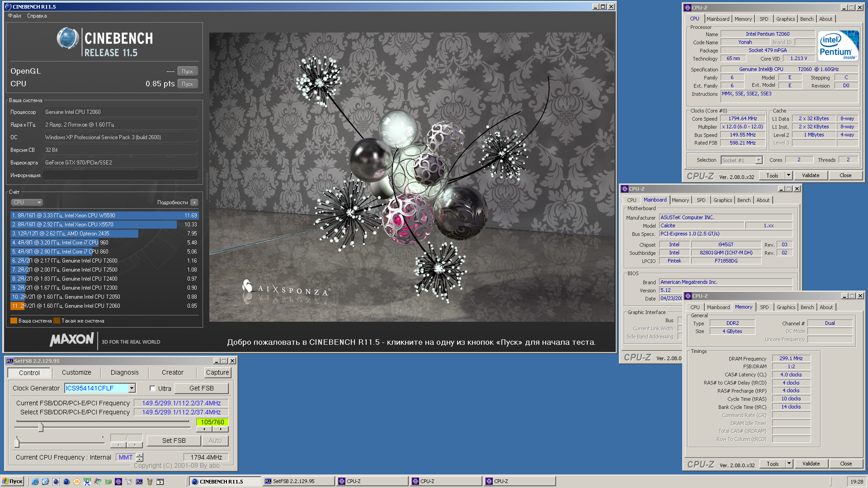Viewport: 868px width, 488px height.
Task: Click the green 105/760 step indicator
Action: tap(212, 422)
